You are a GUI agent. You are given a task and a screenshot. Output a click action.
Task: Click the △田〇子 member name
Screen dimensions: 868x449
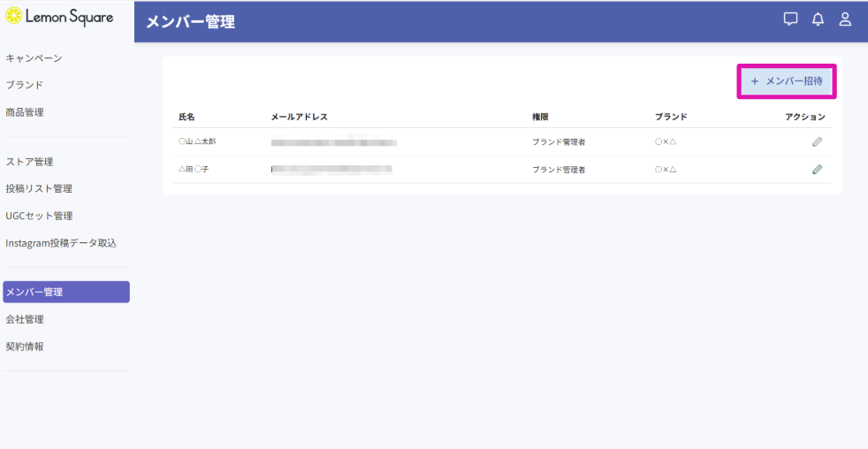tap(194, 169)
